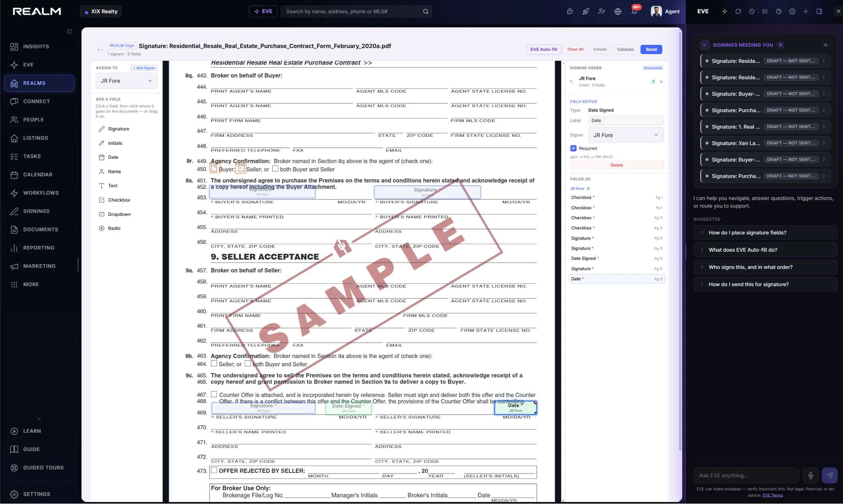Screen dimensions: 843x504
Task: Open the globe icon in header
Action: point(618,12)
